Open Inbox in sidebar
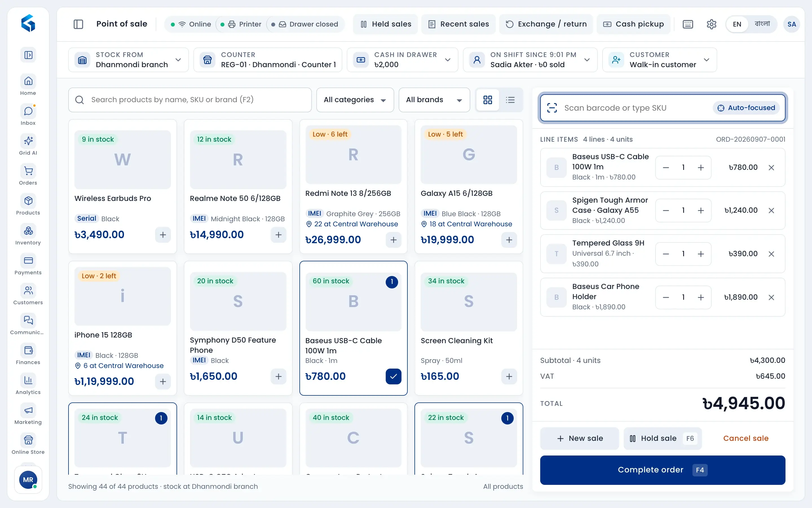 point(28,115)
